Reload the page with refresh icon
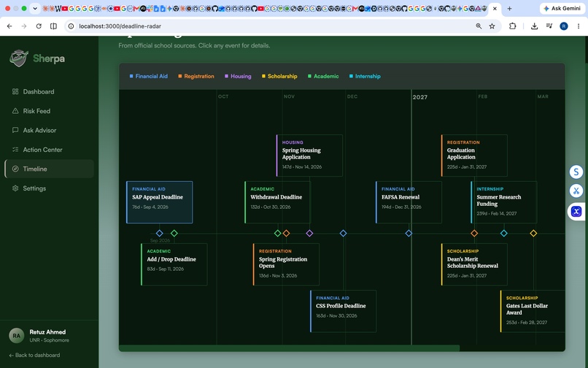The width and height of the screenshot is (588, 368). click(39, 26)
